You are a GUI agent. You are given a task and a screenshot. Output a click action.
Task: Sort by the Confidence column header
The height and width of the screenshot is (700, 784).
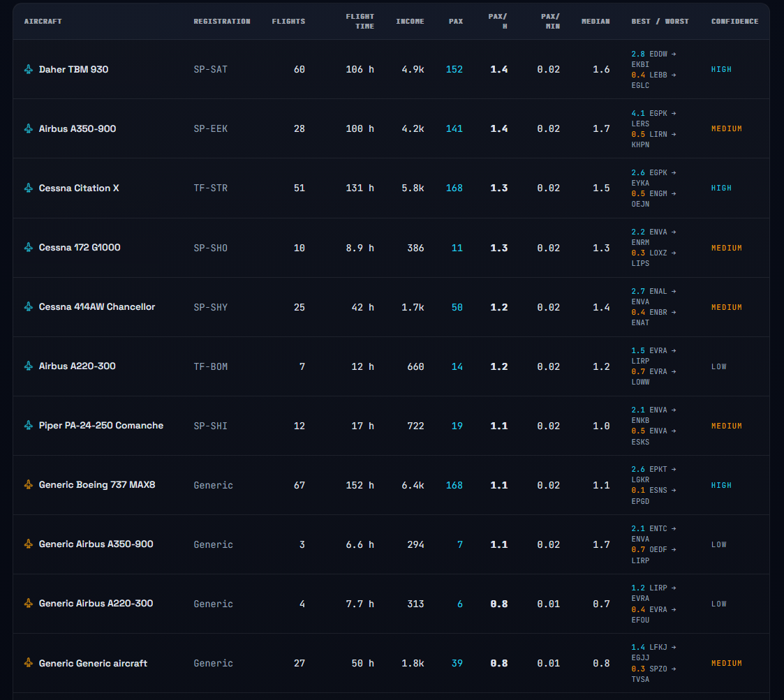click(734, 22)
